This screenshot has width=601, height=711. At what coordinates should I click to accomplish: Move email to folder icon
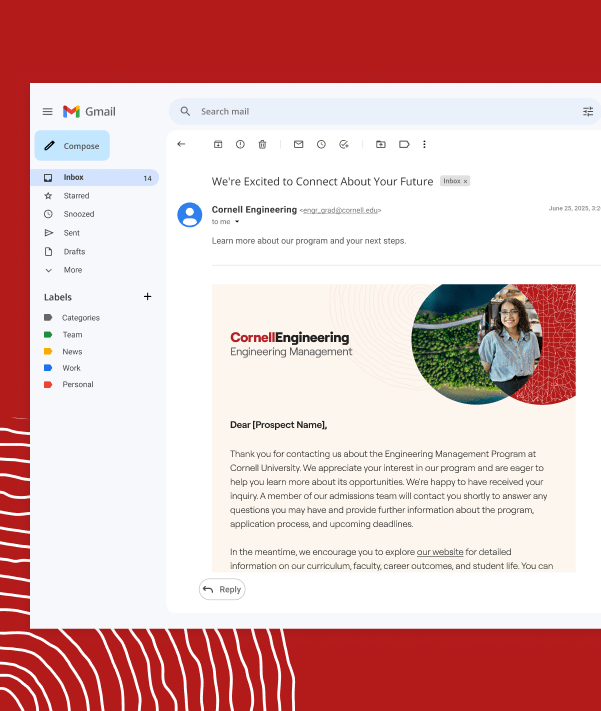(381, 144)
